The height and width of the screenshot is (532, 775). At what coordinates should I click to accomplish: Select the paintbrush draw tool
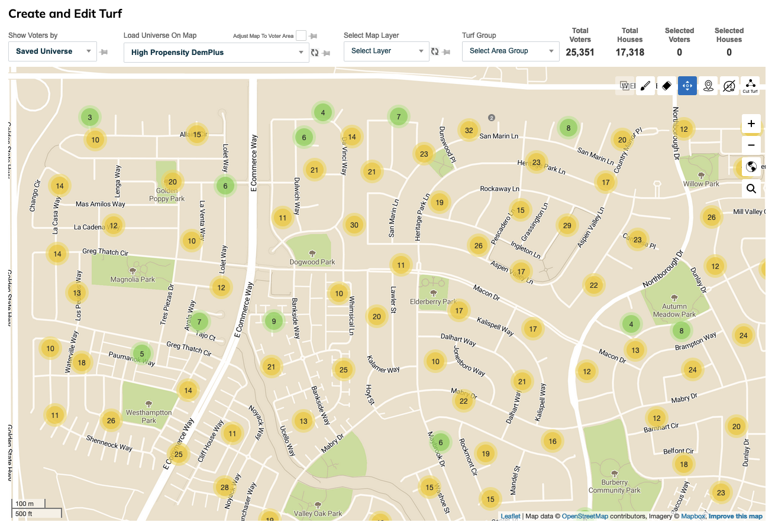click(645, 86)
